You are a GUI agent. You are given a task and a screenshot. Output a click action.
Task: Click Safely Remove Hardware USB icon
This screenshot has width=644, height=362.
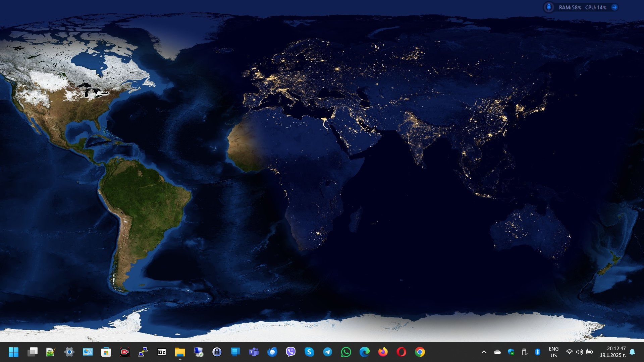pos(524,352)
